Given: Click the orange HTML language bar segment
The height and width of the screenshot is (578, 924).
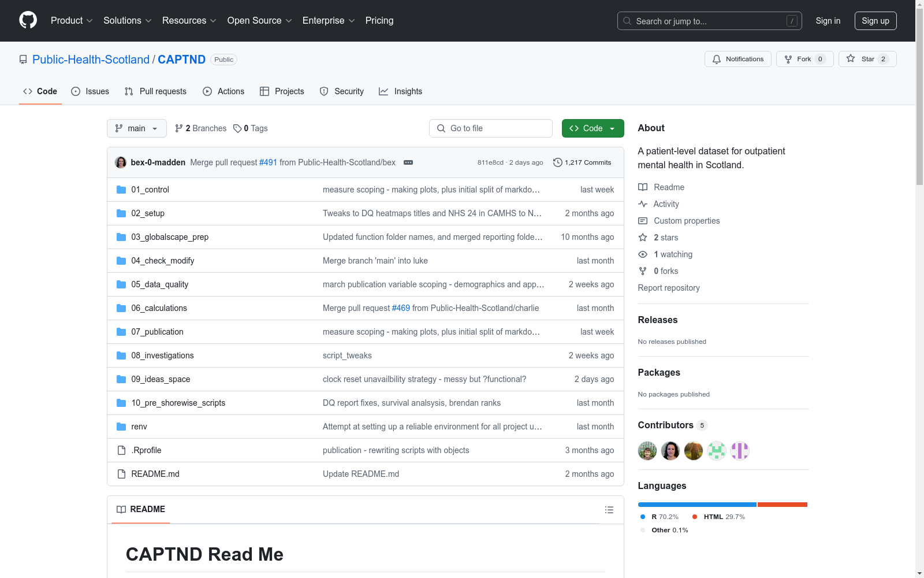Looking at the screenshot, I should pos(782,505).
